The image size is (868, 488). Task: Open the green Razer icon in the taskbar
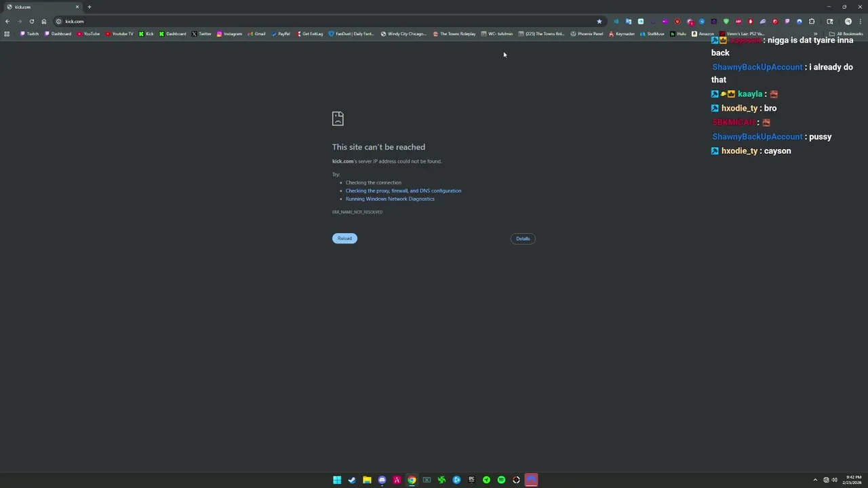441,480
